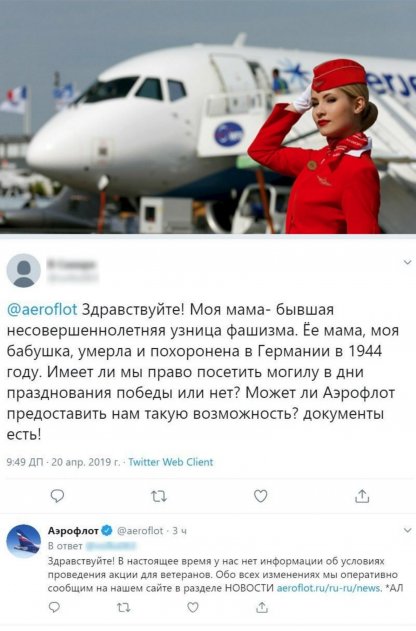Share the original tweet
Screen dimensions: 416x631
click(362, 496)
